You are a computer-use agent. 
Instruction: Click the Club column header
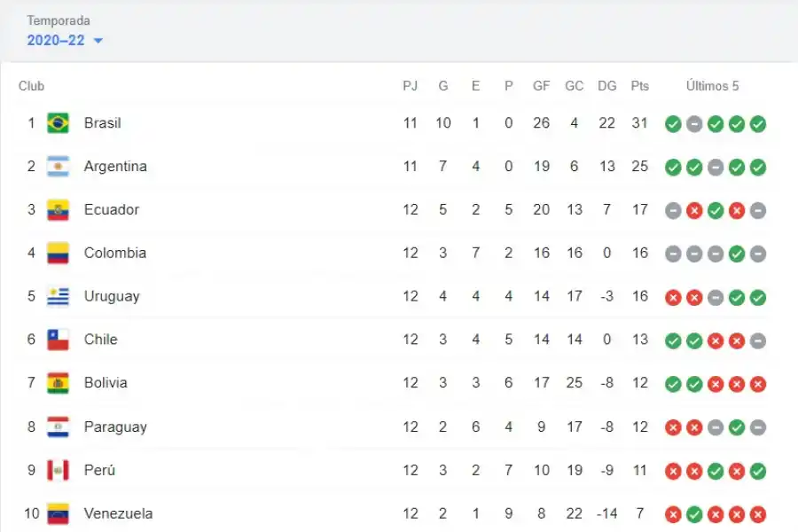31,86
